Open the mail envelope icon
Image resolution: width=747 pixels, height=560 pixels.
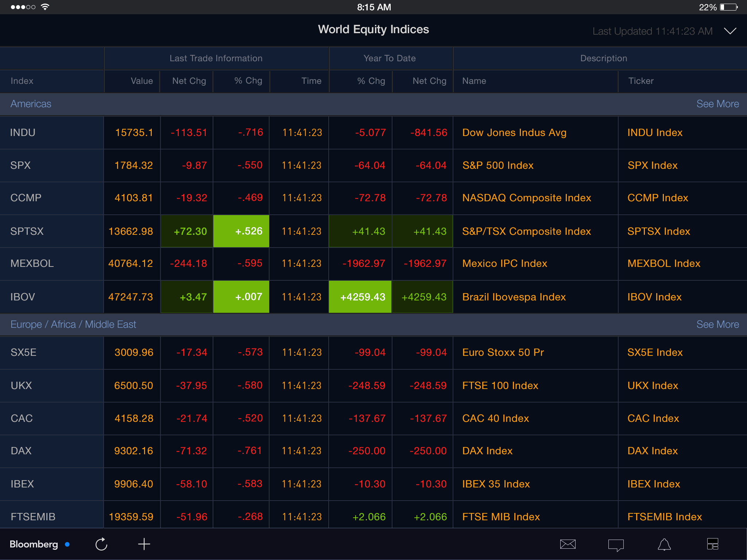pyautogui.click(x=568, y=544)
